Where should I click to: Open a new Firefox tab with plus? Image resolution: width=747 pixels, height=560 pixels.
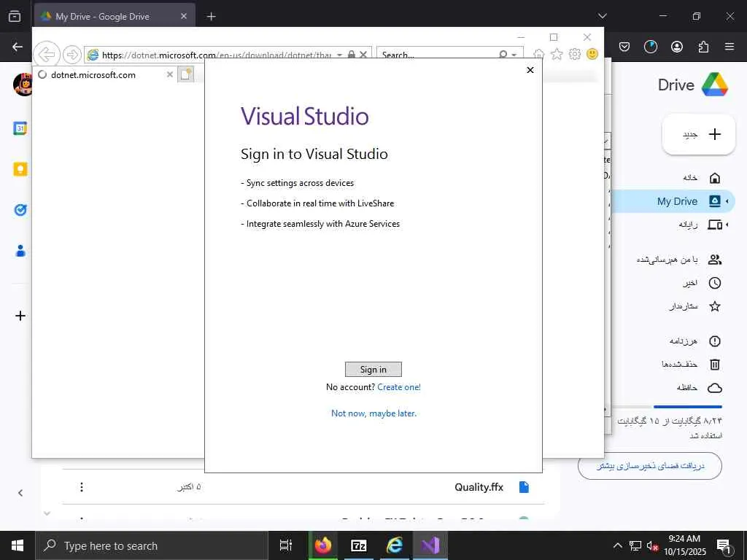click(x=211, y=16)
